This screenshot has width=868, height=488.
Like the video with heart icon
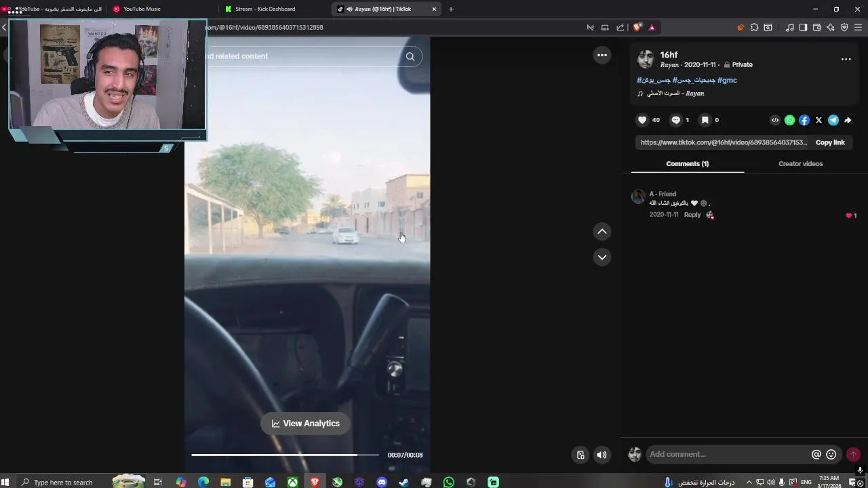pos(642,120)
